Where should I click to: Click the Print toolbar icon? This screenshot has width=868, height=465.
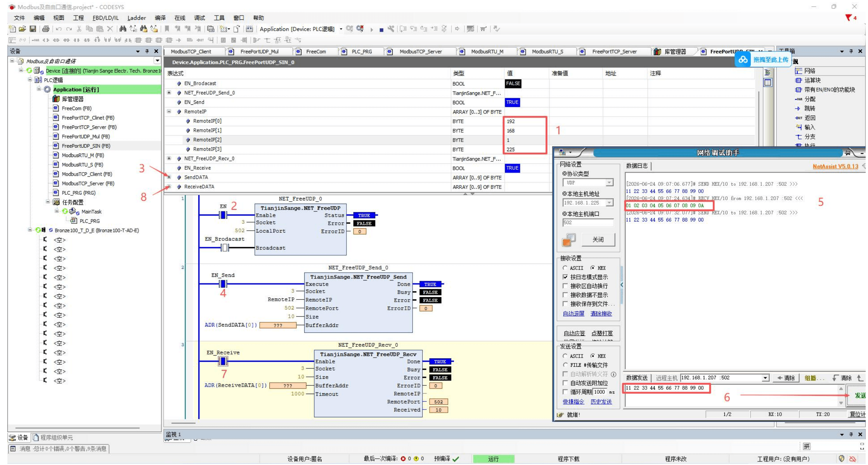pyautogui.click(x=46, y=29)
